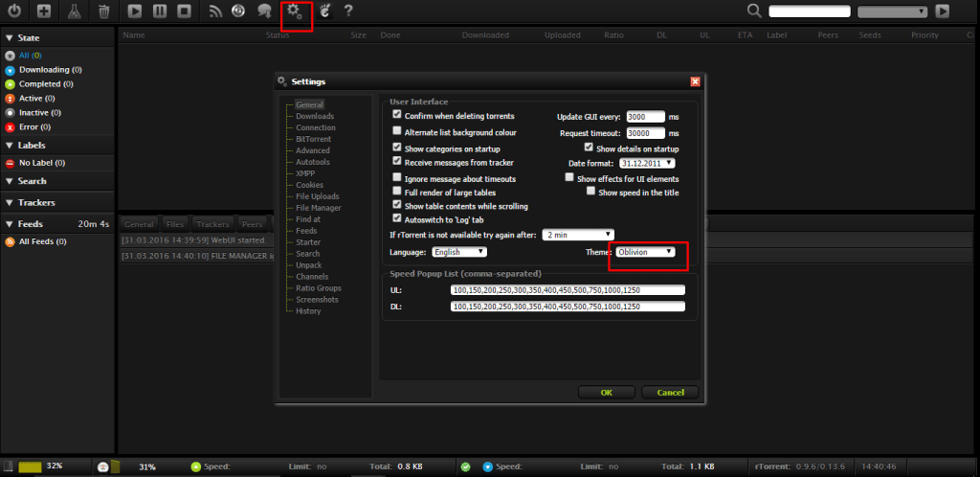The width and height of the screenshot is (980, 477).
Task: Uncheck Confirm when deleting torrents
Action: pyautogui.click(x=397, y=115)
